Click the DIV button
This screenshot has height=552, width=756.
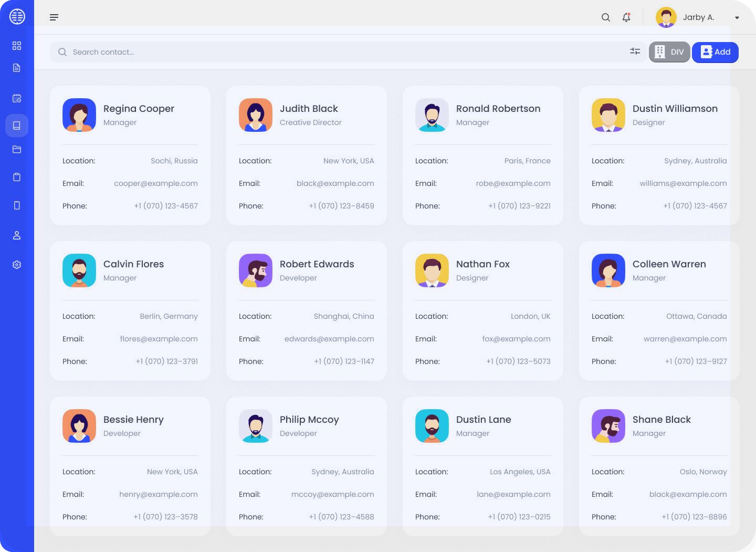669,52
